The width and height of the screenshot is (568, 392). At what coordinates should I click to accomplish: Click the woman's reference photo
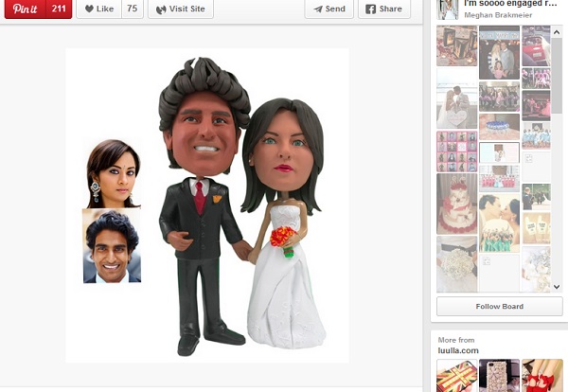(113, 173)
